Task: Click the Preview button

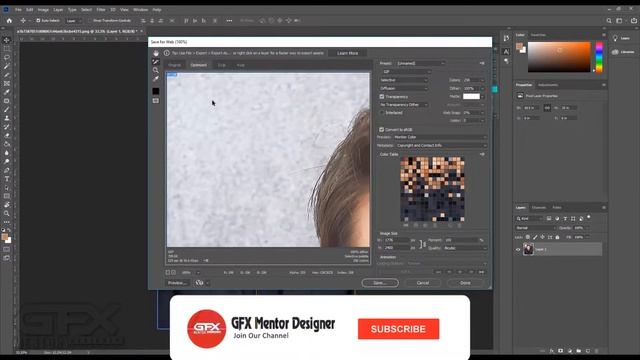Action: [x=177, y=283]
